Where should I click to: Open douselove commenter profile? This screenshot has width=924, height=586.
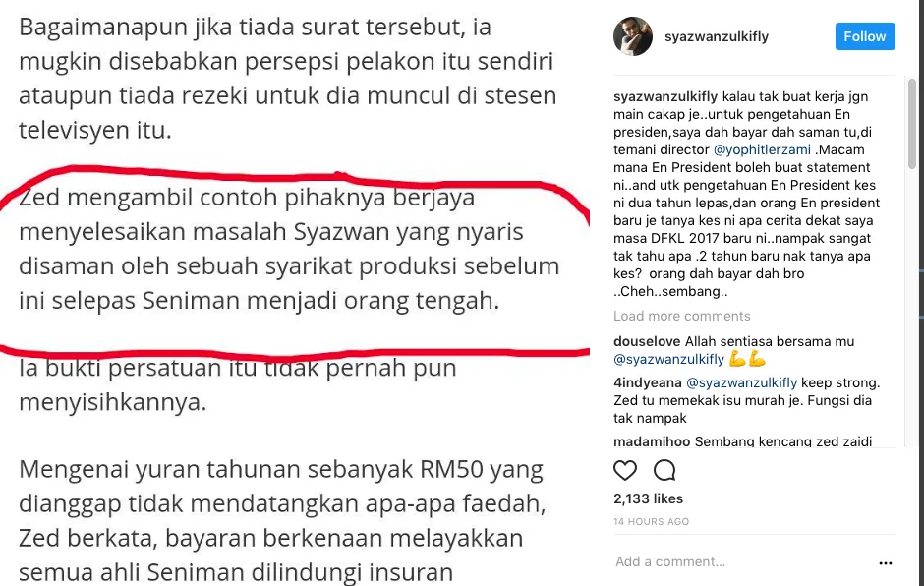pyautogui.click(x=647, y=341)
